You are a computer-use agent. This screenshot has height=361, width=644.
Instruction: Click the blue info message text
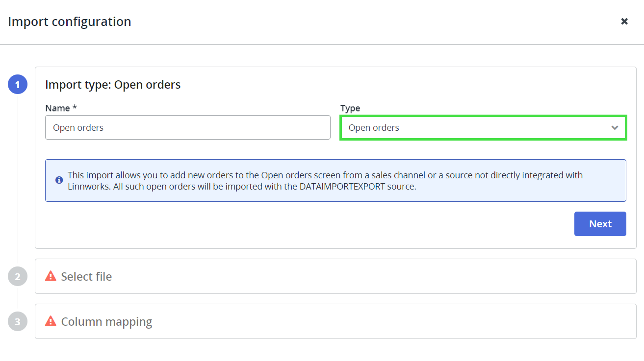(x=325, y=175)
